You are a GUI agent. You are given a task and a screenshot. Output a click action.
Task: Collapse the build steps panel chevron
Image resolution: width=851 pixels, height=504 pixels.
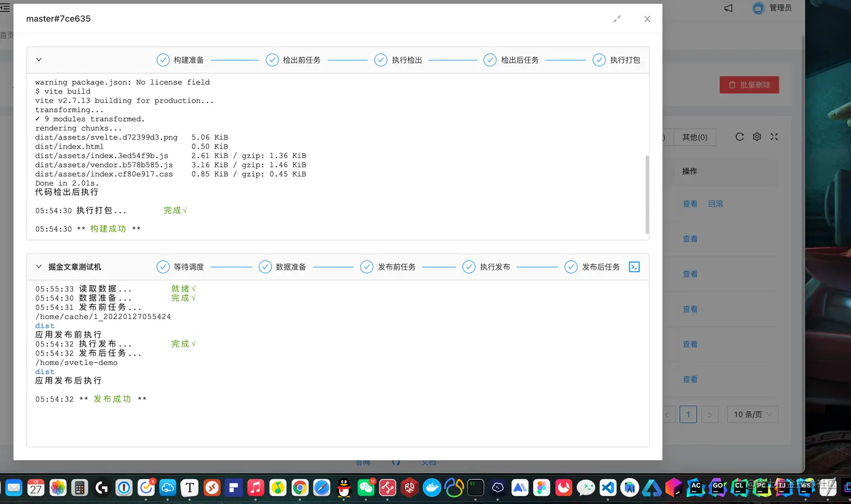pos(39,60)
